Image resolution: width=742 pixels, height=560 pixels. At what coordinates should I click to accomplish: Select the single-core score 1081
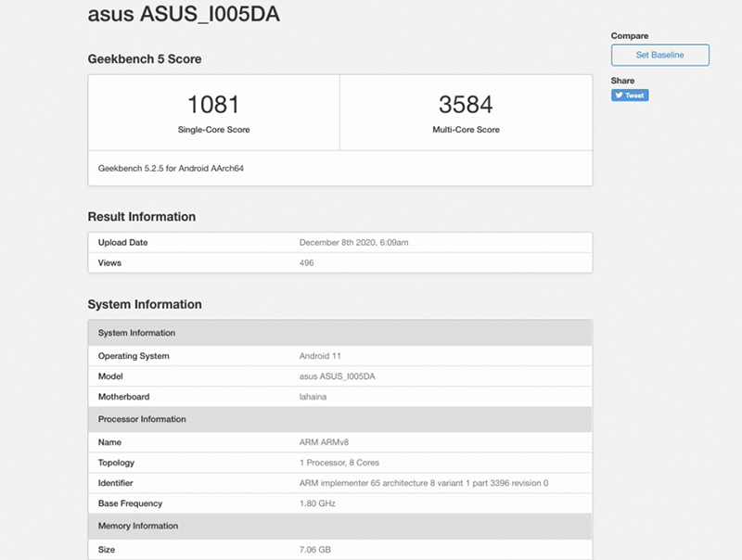coord(213,105)
